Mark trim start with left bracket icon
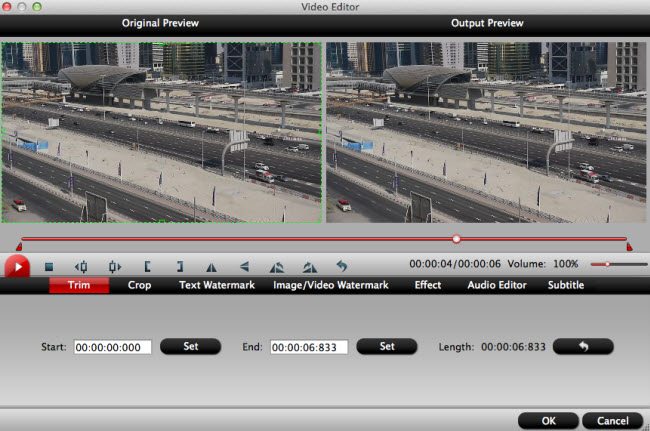 point(147,266)
